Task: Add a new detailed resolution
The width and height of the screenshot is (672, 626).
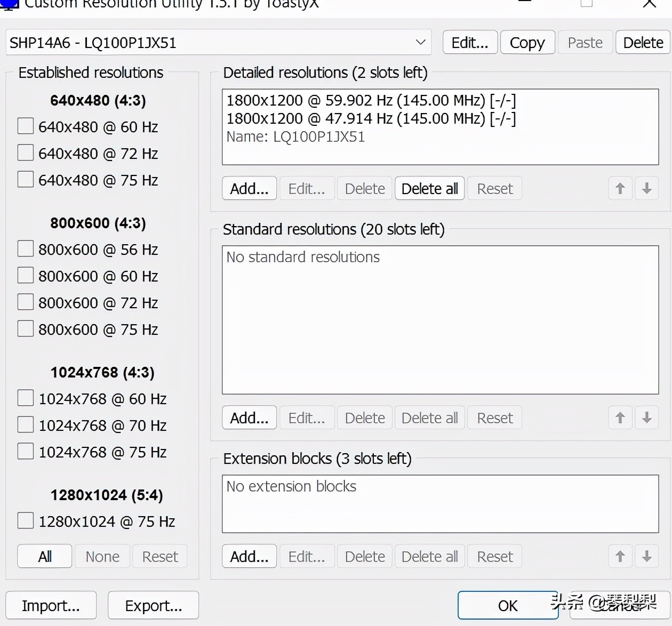Action: pos(249,188)
